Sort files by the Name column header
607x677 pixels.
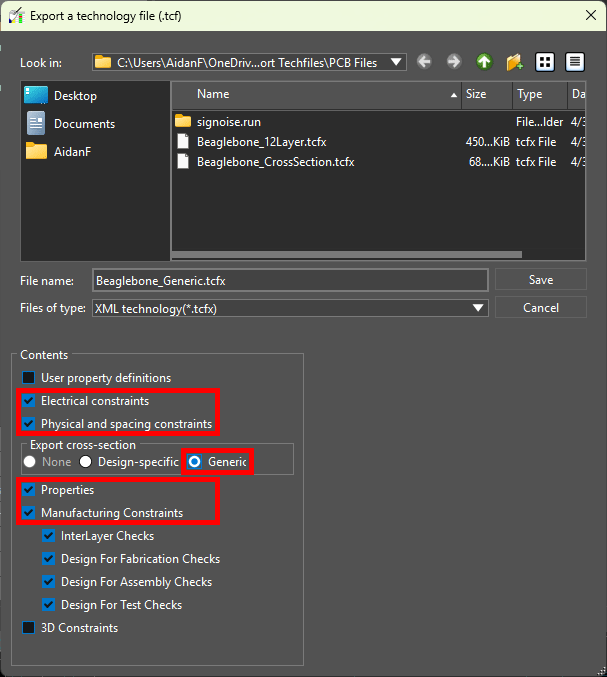coord(320,94)
